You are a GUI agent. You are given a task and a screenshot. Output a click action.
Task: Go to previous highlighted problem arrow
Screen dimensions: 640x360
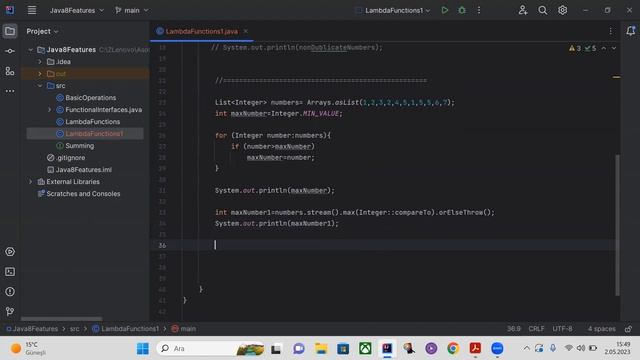(x=604, y=48)
